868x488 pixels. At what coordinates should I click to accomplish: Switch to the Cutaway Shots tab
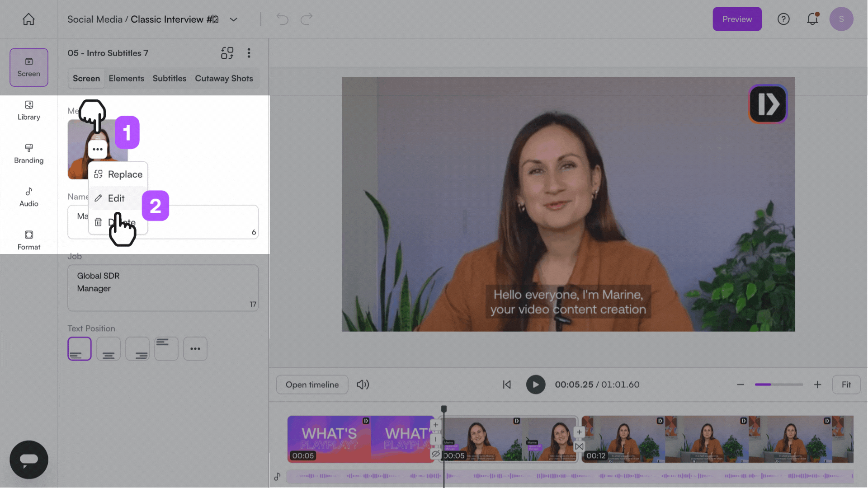point(224,78)
